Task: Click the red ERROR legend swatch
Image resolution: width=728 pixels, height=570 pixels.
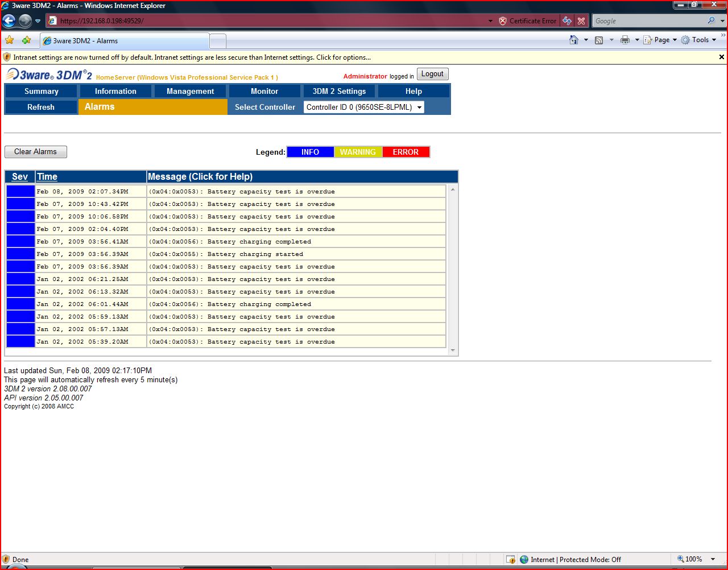Action: [406, 152]
